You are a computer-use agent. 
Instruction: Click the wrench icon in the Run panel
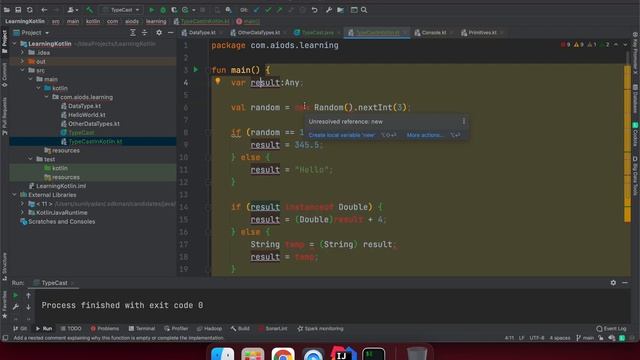pos(16,307)
